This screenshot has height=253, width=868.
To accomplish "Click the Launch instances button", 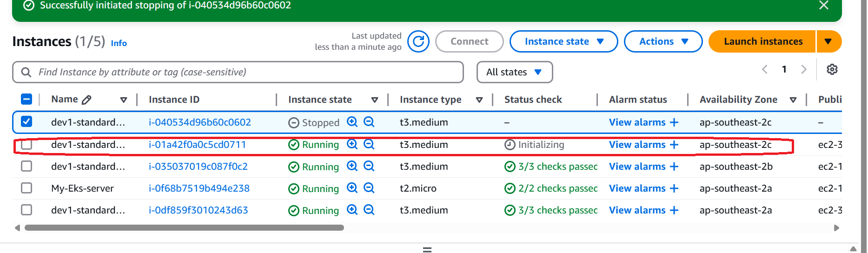I will point(762,41).
